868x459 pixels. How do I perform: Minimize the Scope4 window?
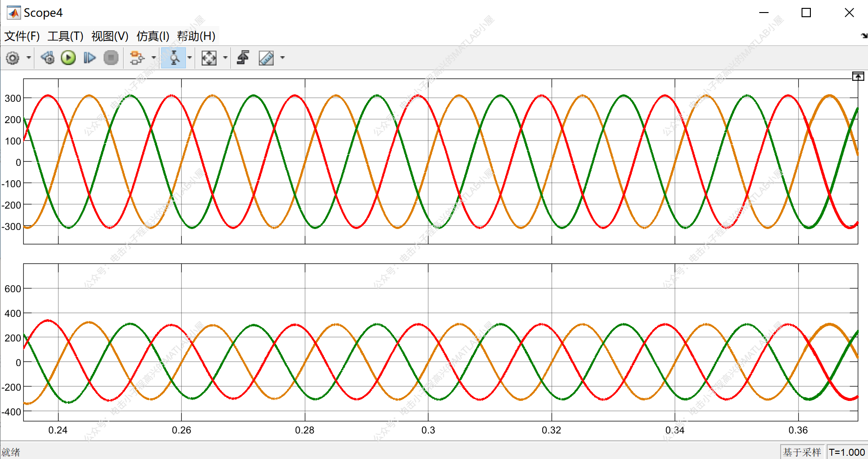tap(764, 13)
